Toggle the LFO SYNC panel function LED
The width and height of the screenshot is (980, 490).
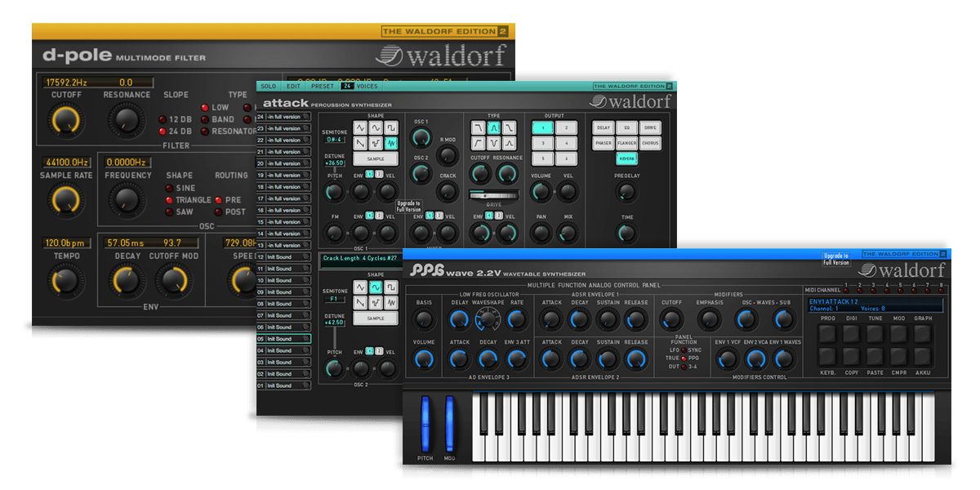[683, 350]
